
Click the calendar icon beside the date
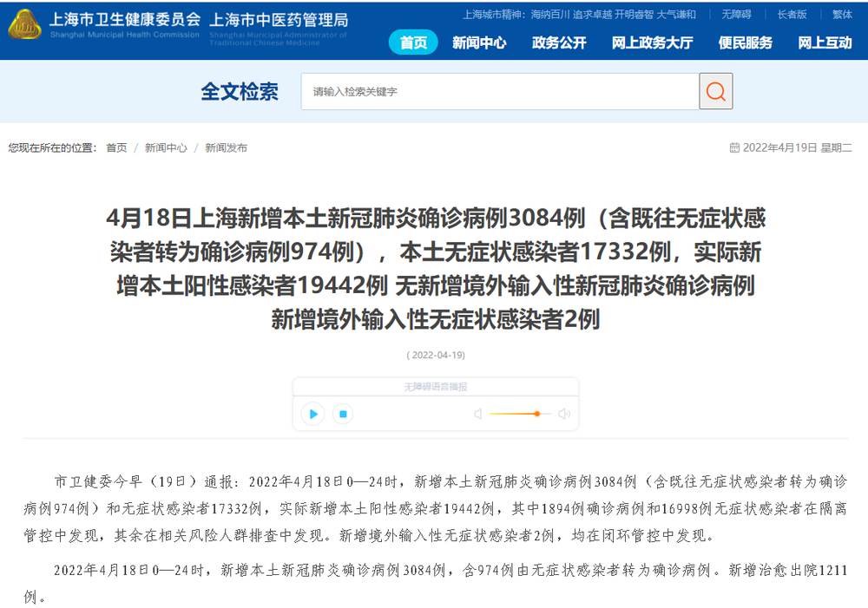734,148
